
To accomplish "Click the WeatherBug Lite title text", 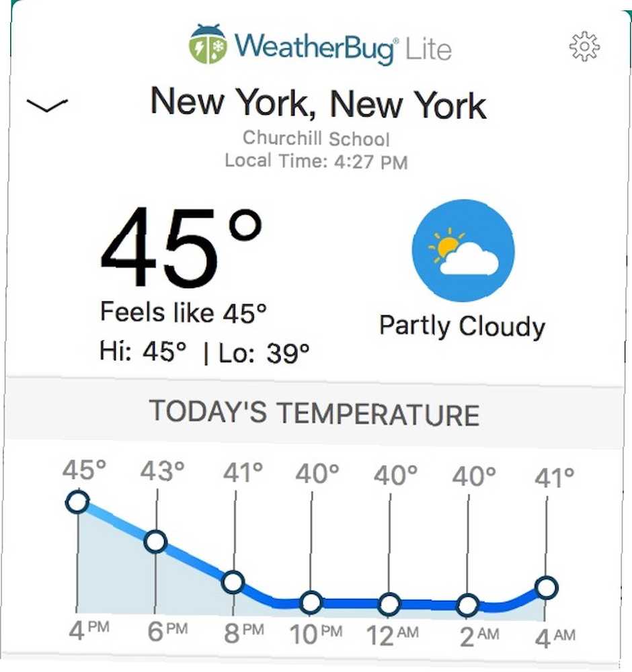I will (x=342, y=48).
